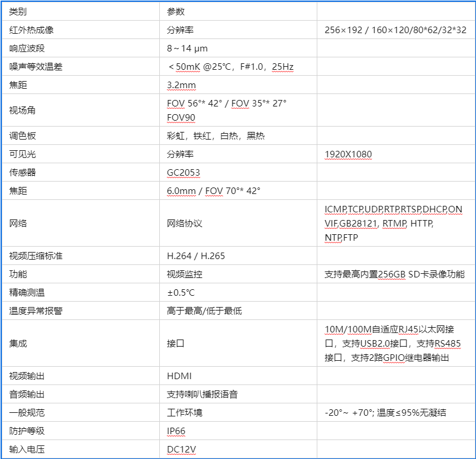The height and width of the screenshot is (459, 476).
Task: Click the IP66 protection rating cell
Action: [176, 431]
